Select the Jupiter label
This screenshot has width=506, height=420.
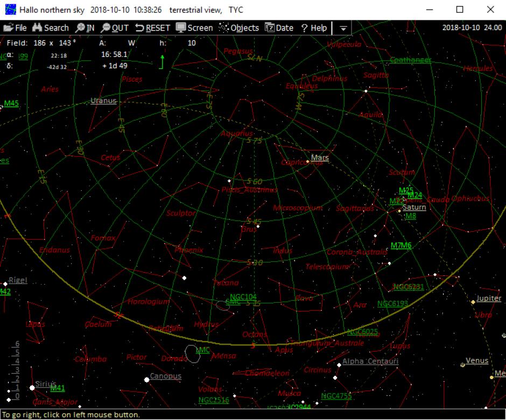click(x=489, y=298)
